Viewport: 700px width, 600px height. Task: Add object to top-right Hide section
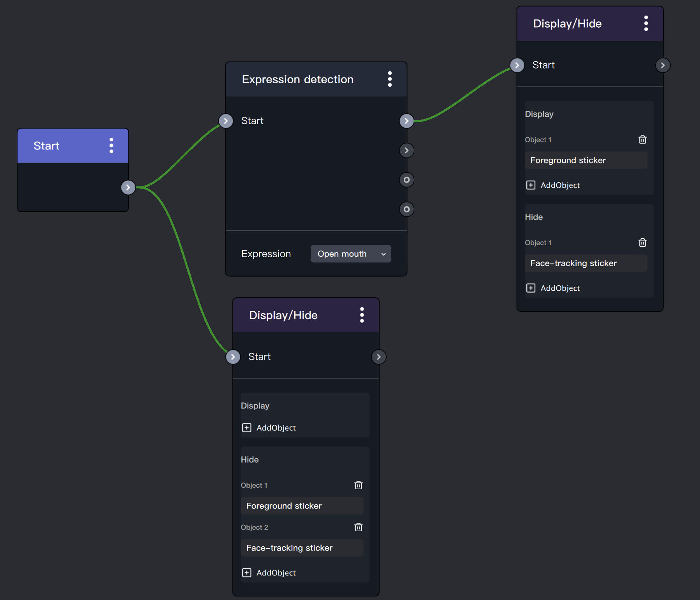pos(553,288)
